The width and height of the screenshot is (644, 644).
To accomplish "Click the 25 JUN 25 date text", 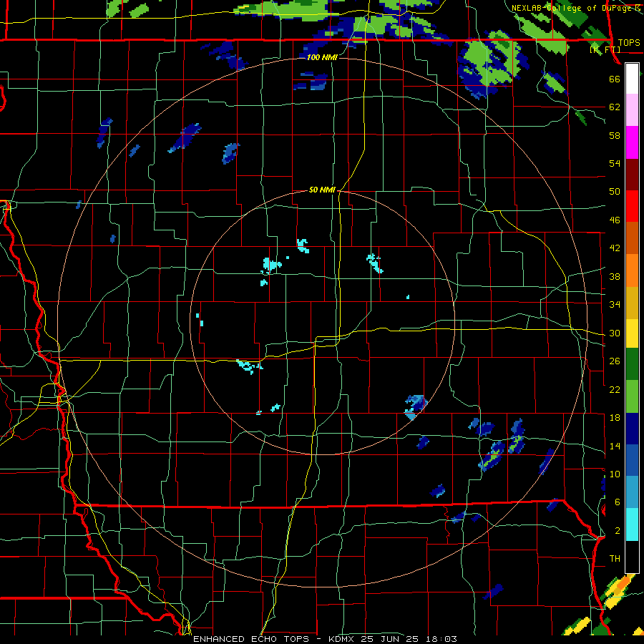I will coord(390,639).
